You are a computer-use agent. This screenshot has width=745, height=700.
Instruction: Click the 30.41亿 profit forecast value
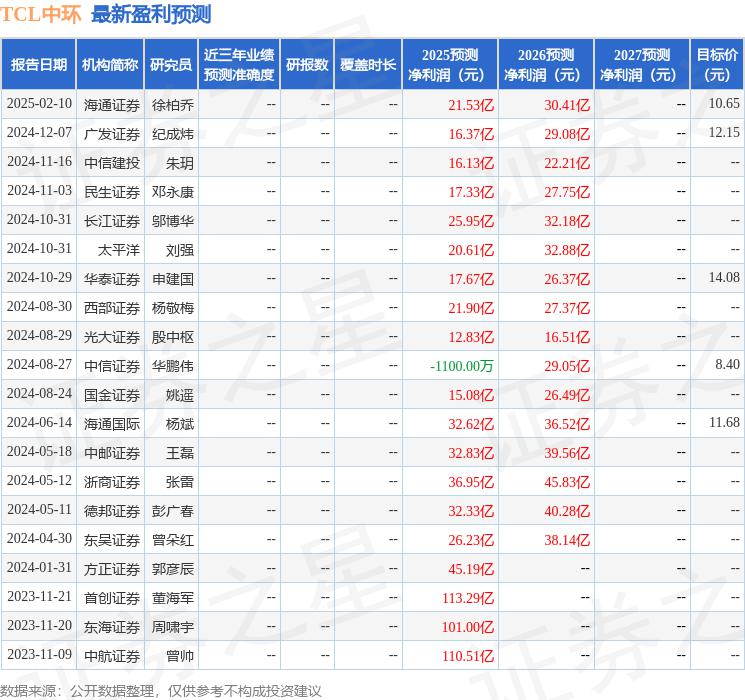click(567, 105)
